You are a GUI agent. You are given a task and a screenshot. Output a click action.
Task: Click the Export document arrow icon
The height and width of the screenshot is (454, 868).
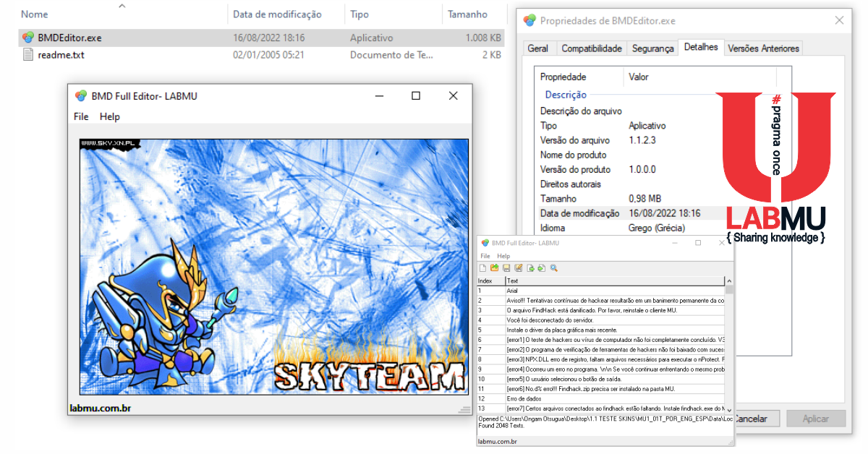pyautogui.click(x=530, y=268)
